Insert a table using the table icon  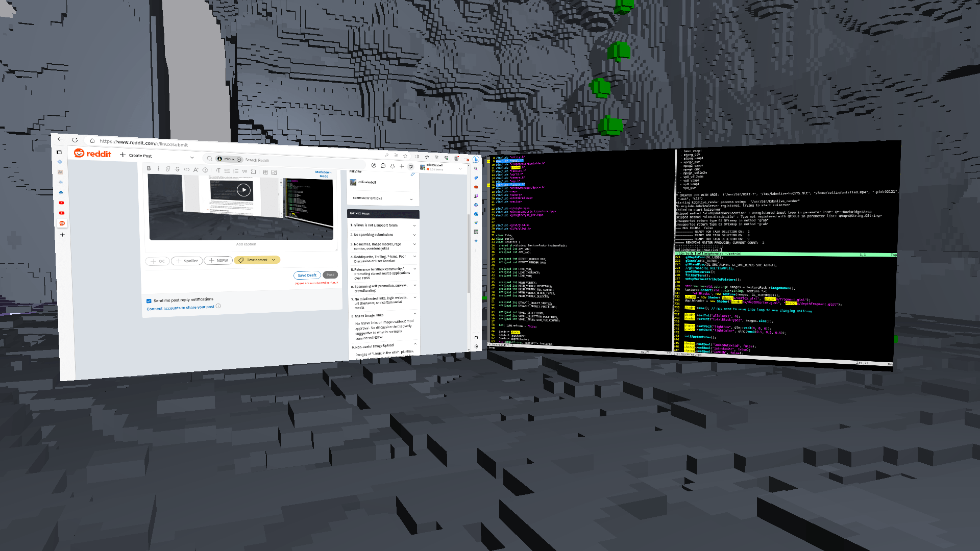tap(265, 172)
